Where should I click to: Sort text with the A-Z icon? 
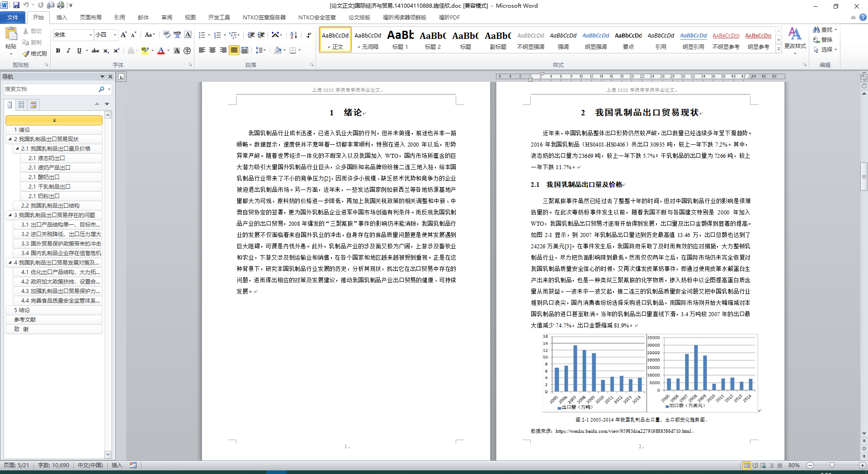coord(294,35)
